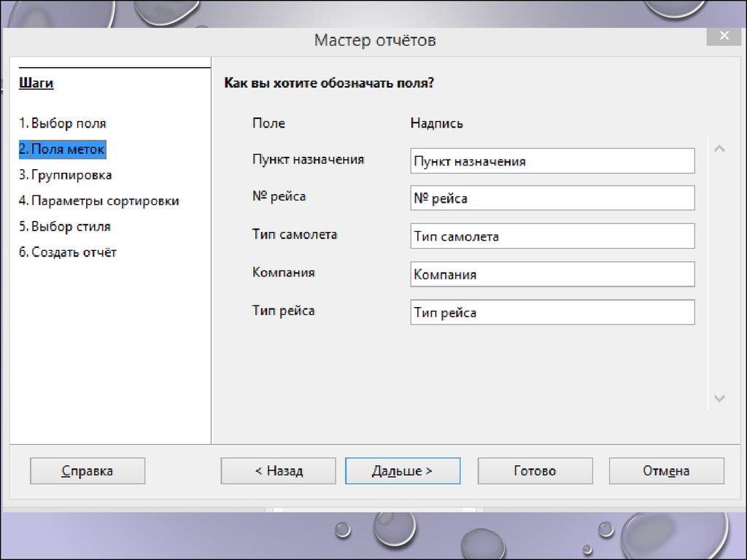747x560 pixels.
Task: Click the Шаги heading in sidebar
Action: [x=36, y=83]
